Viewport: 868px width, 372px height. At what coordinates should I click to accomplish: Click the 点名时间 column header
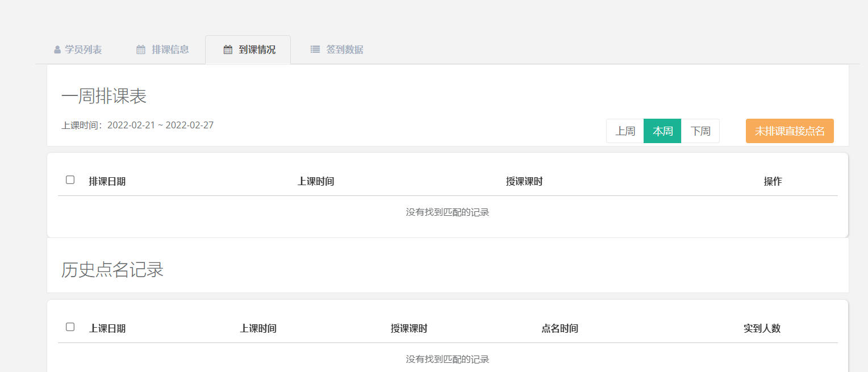tap(560, 329)
